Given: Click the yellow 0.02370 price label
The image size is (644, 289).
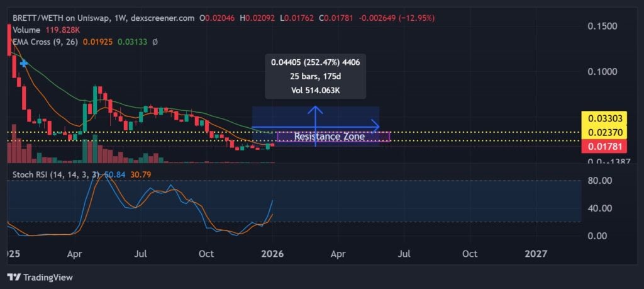Looking at the screenshot, I should pyautogui.click(x=604, y=132).
